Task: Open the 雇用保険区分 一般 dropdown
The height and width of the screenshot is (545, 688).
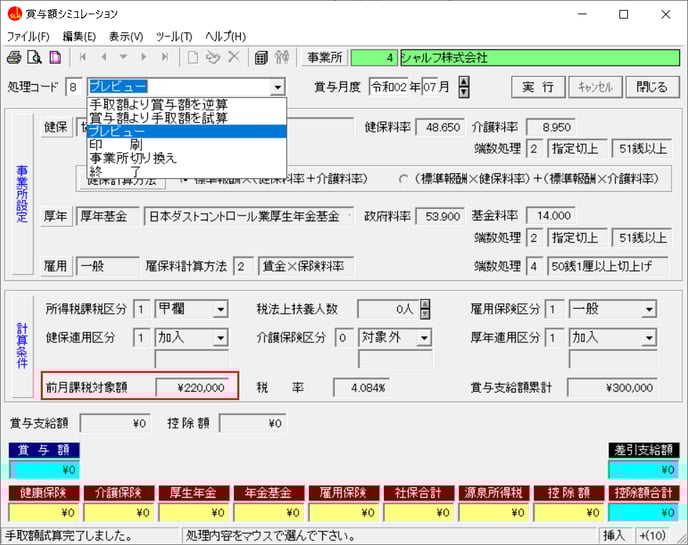Action: tap(649, 309)
